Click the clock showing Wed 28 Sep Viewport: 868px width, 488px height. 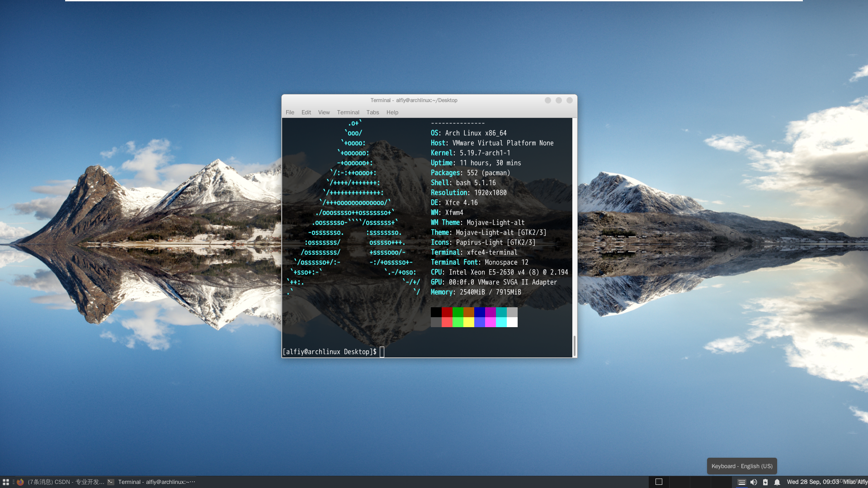[813, 482]
